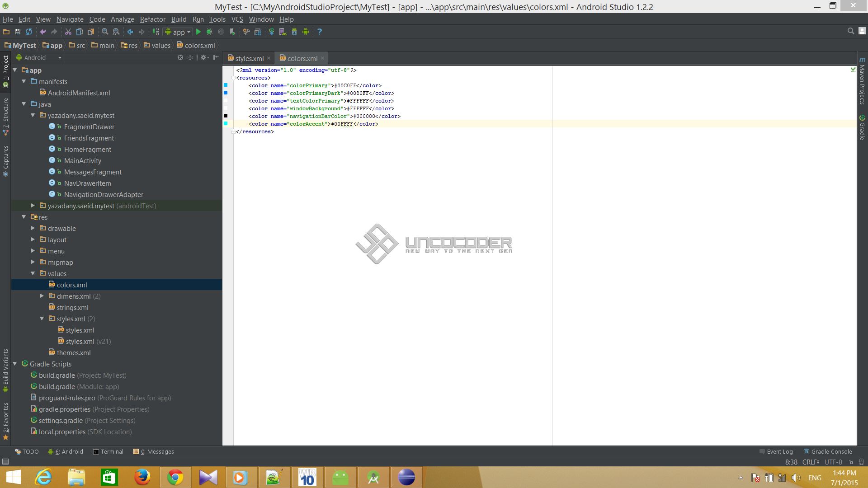Open project panel settings gear
The height and width of the screenshot is (488, 868).
coord(204,57)
